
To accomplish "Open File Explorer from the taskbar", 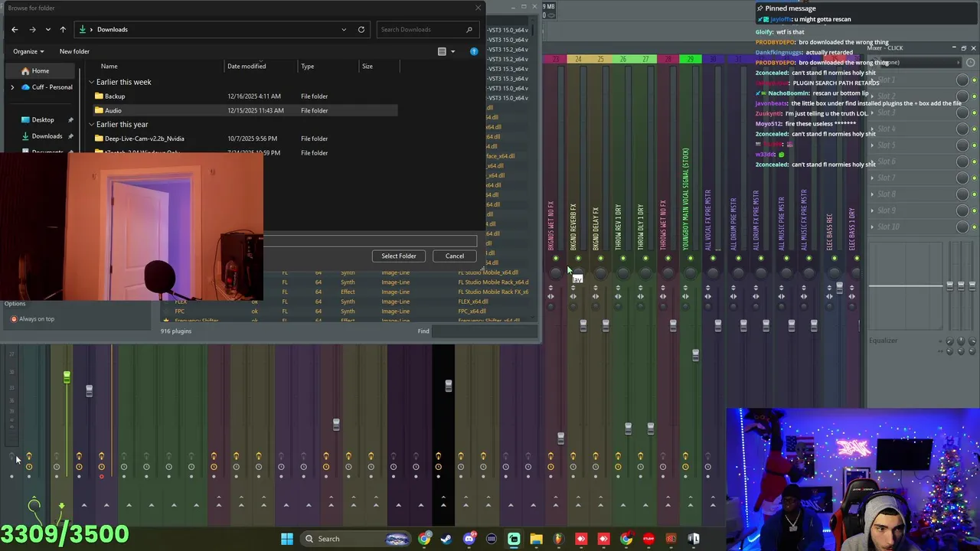I will [x=536, y=539].
